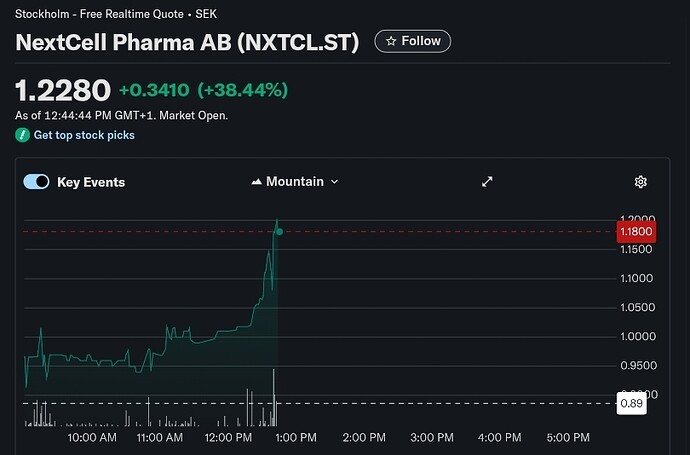Viewport: 690px width, 455px height.
Task: Select the 10:00 AM time axis label
Action: (92, 438)
